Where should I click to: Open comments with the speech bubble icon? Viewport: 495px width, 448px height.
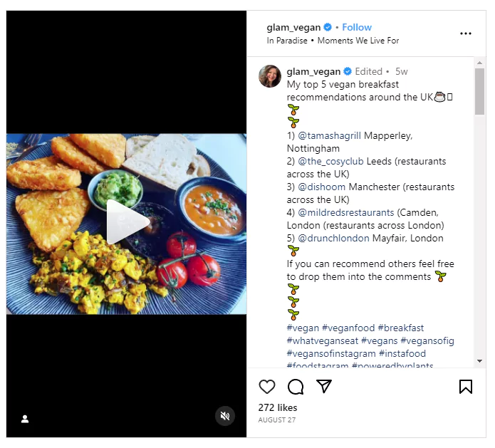[x=296, y=387]
